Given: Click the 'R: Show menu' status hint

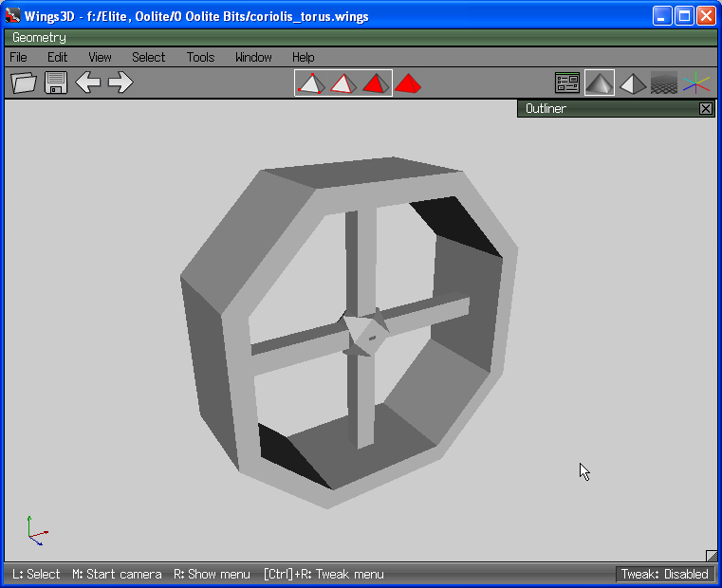Looking at the screenshot, I should pyautogui.click(x=212, y=574).
